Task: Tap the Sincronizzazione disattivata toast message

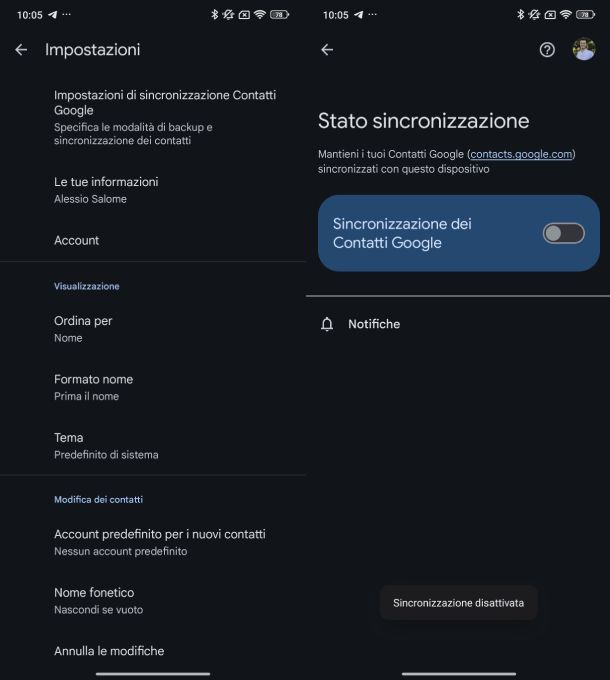Action: [458, 603]
